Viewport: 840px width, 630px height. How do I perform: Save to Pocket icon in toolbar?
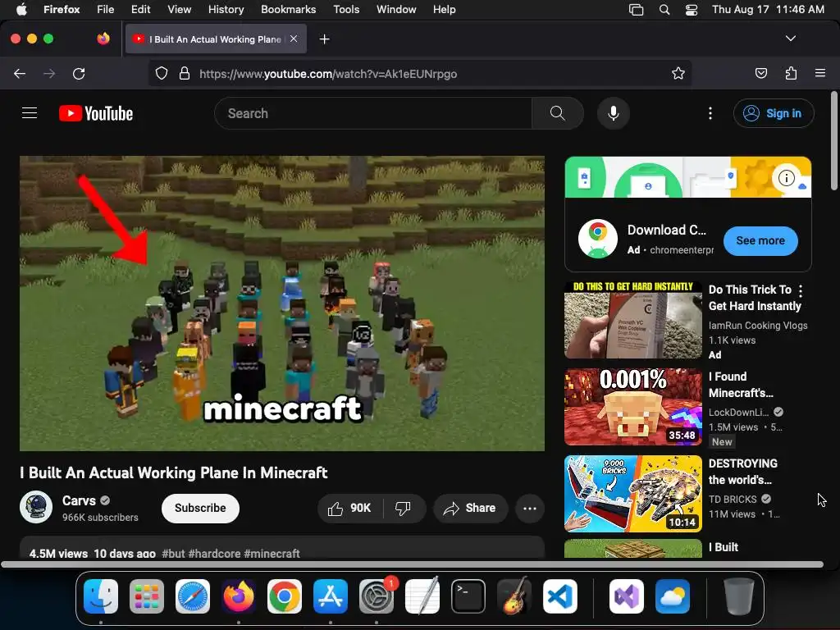click(760, 73)
